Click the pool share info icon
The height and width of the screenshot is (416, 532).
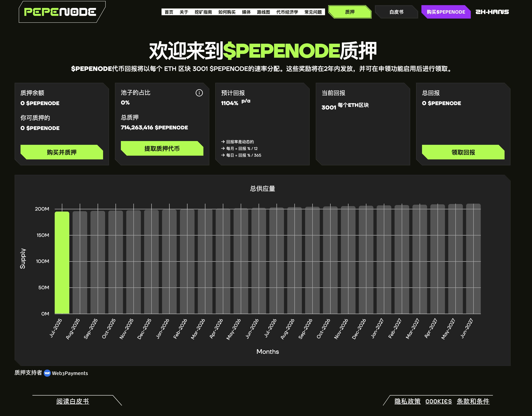(x=199, y=93)
